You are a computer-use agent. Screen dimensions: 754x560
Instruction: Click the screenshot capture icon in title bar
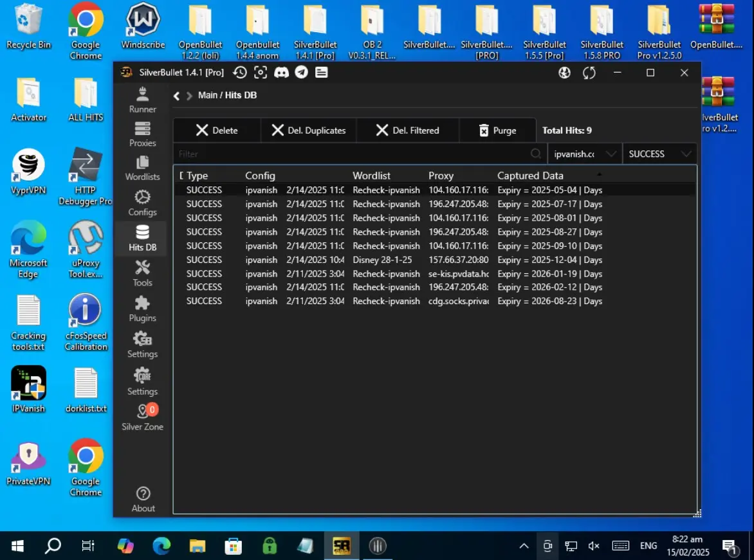pos(261,73)
